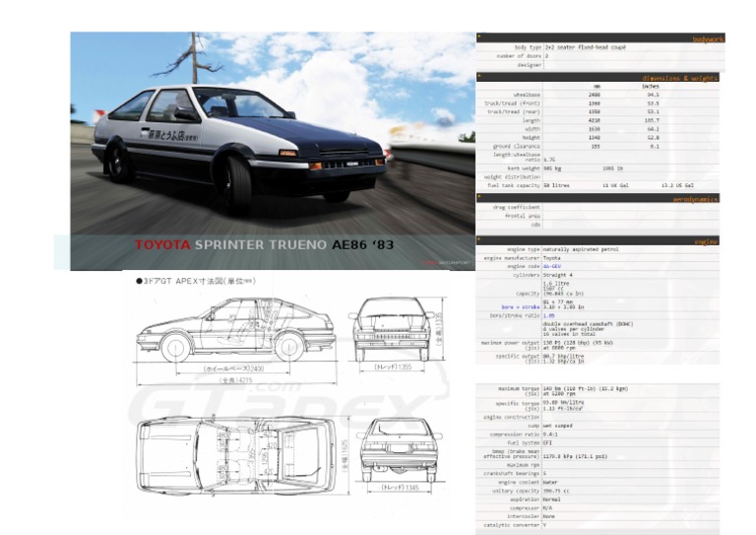Image resolution: width=756 pixels, height=535 pixels.
Task: Click the side-view blueprint of the AE86
Action: point(236,330)
